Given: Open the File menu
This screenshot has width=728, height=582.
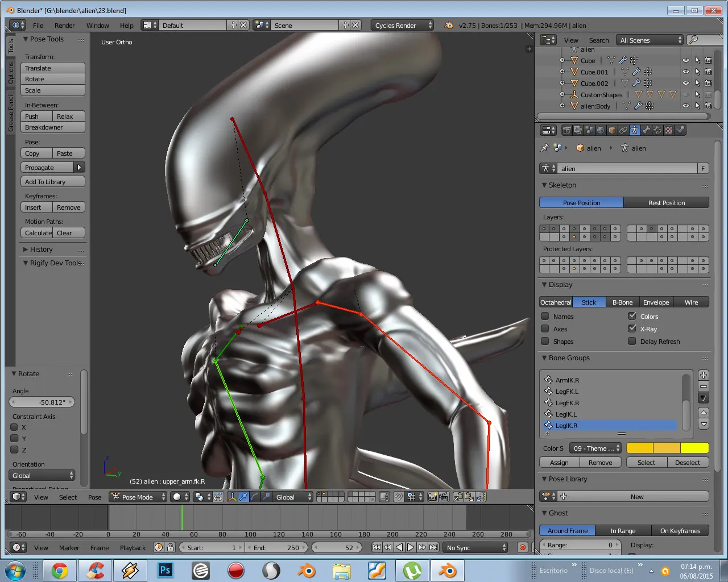Looking at the screenshot, I should coord(38,26).
